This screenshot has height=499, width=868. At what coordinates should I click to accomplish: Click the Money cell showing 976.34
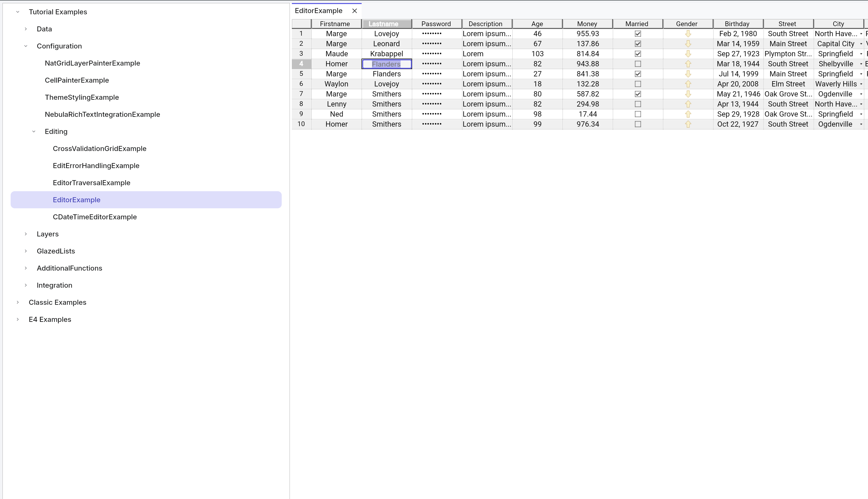[588, 124]
